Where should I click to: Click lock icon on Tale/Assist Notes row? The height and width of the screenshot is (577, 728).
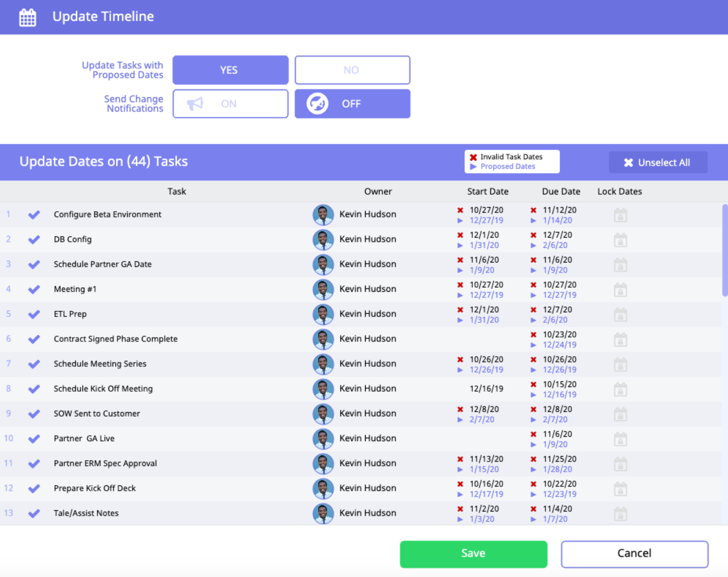pyautogui.click(x=620, y=514)
